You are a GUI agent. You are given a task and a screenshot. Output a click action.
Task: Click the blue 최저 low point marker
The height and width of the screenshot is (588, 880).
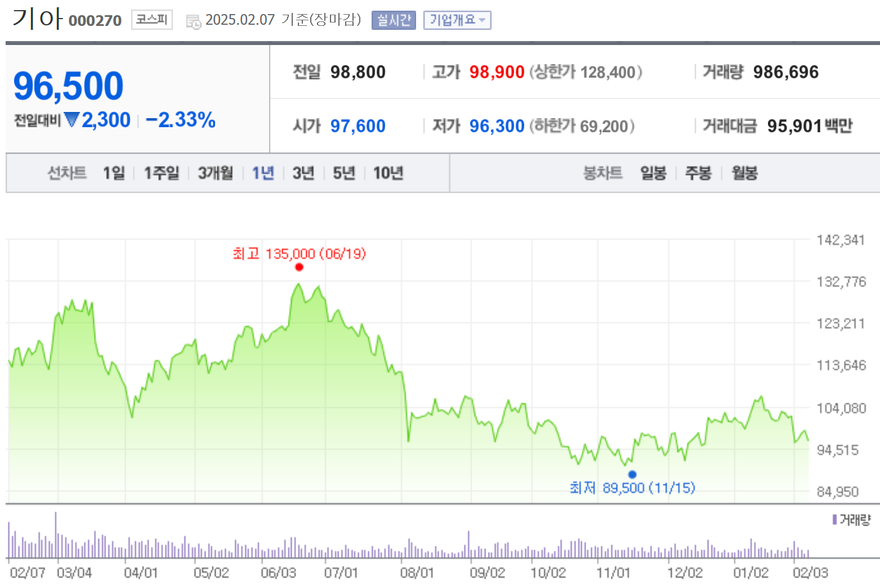point(632,474)
